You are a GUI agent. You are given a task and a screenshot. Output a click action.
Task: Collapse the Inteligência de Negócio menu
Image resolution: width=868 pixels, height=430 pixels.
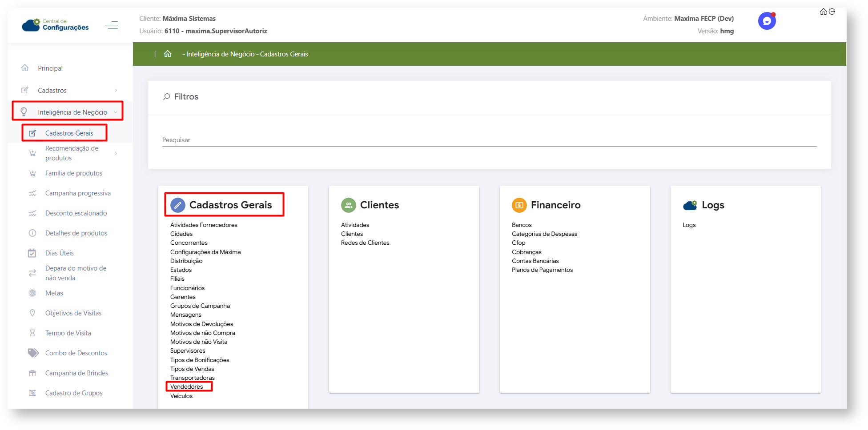tap(116, 112)
